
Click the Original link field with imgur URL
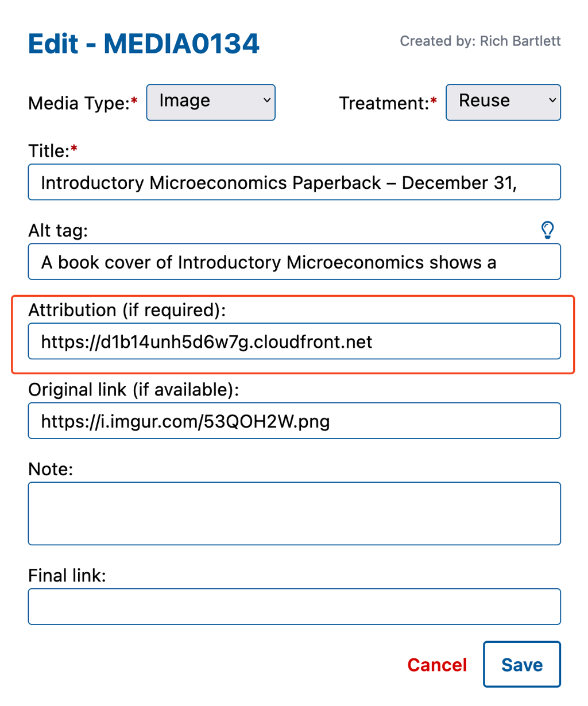pyautogui.click(x=294, y=420)
